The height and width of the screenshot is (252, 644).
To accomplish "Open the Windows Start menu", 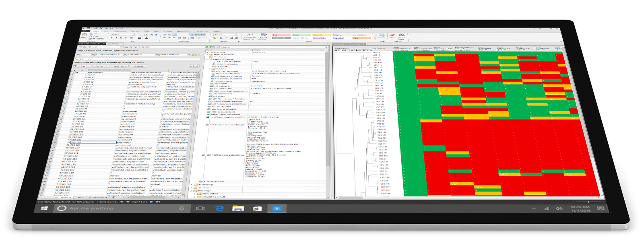I will 45,208.
